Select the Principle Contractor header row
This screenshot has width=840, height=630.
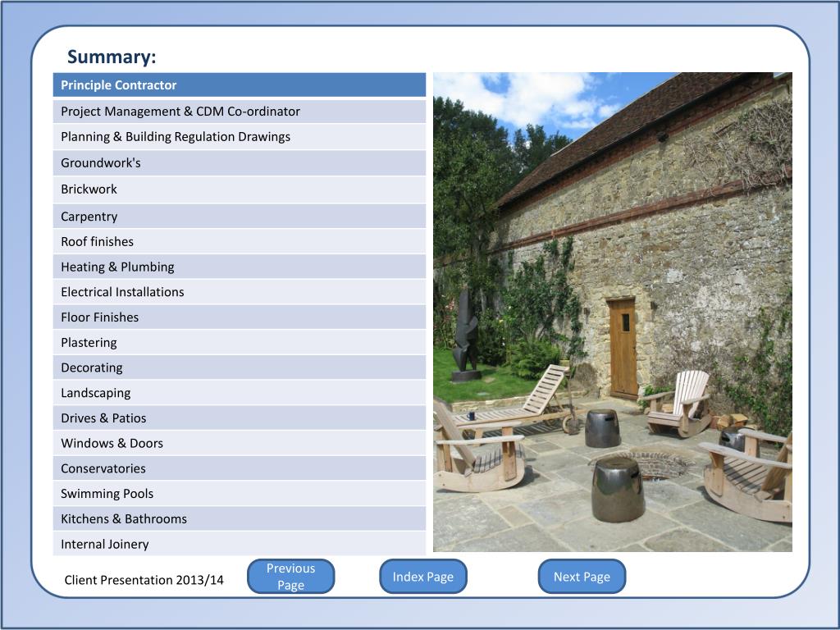(x=240, y=84)
